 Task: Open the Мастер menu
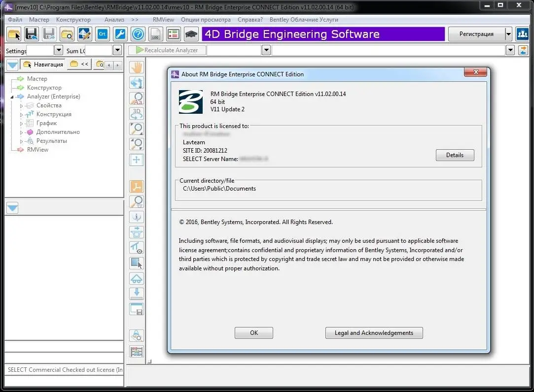click(x=39, y=20)
